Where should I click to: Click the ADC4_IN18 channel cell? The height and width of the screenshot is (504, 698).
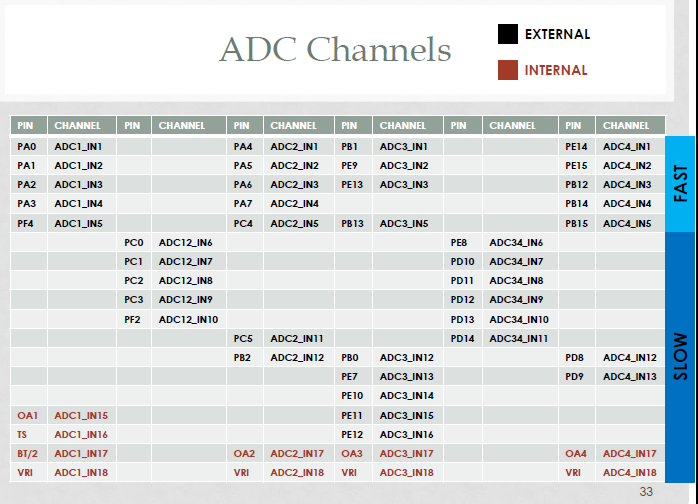click(630, 472)
